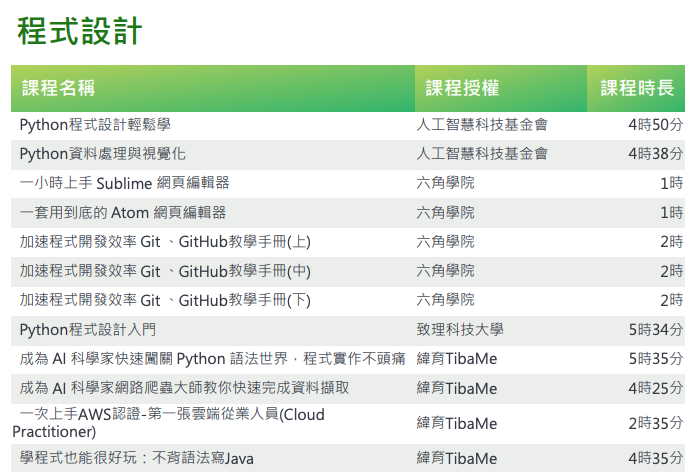Click 六角學院 in GitHub教學手冊(上) row
Viewport: 691px width, 472px height.
(446, 242)
